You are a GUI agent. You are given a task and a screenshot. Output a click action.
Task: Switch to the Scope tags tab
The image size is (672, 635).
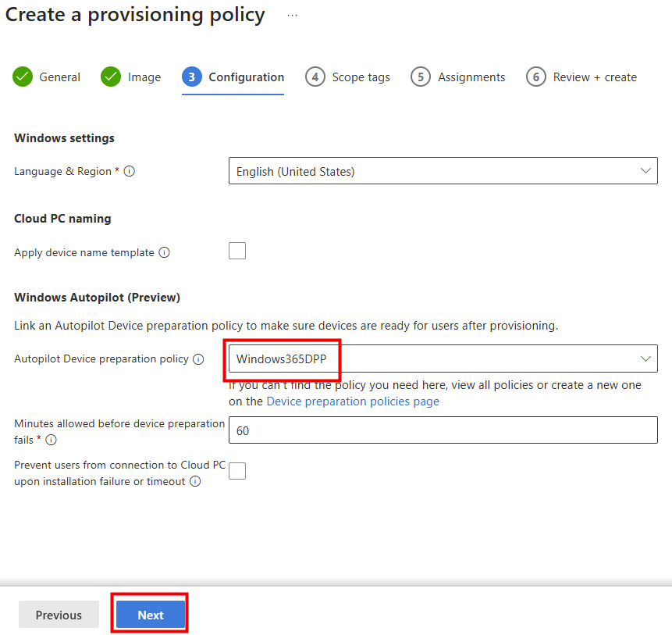pyautogui.click(x=347, y=77)
